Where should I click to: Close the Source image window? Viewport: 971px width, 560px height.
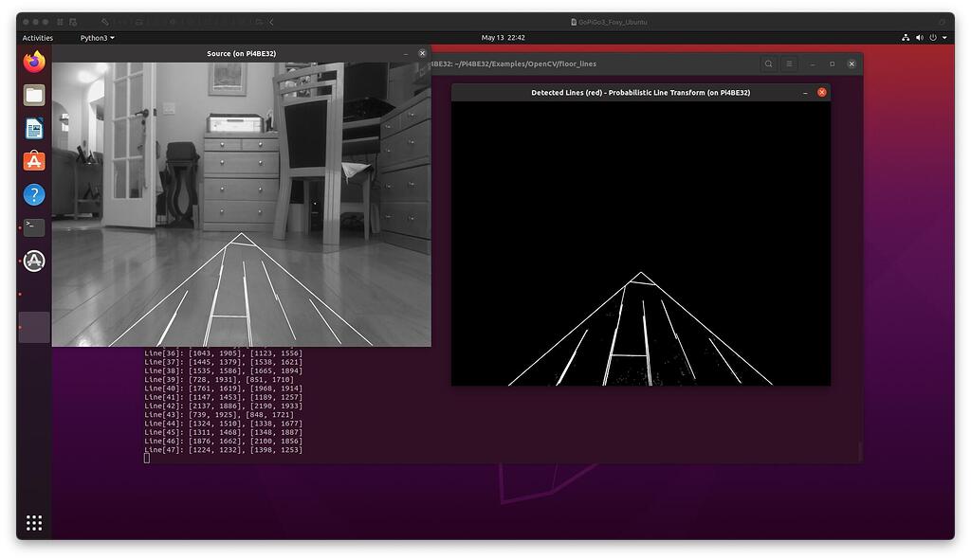tap(423, 54)
